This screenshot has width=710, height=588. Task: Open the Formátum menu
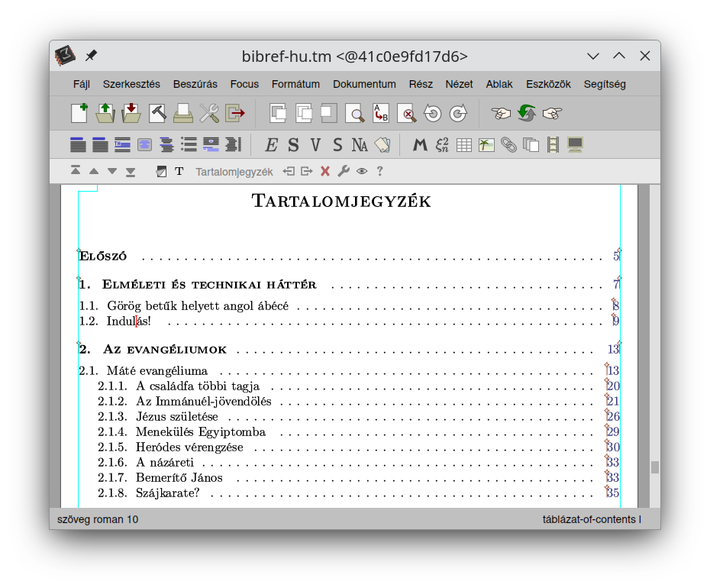295,84
